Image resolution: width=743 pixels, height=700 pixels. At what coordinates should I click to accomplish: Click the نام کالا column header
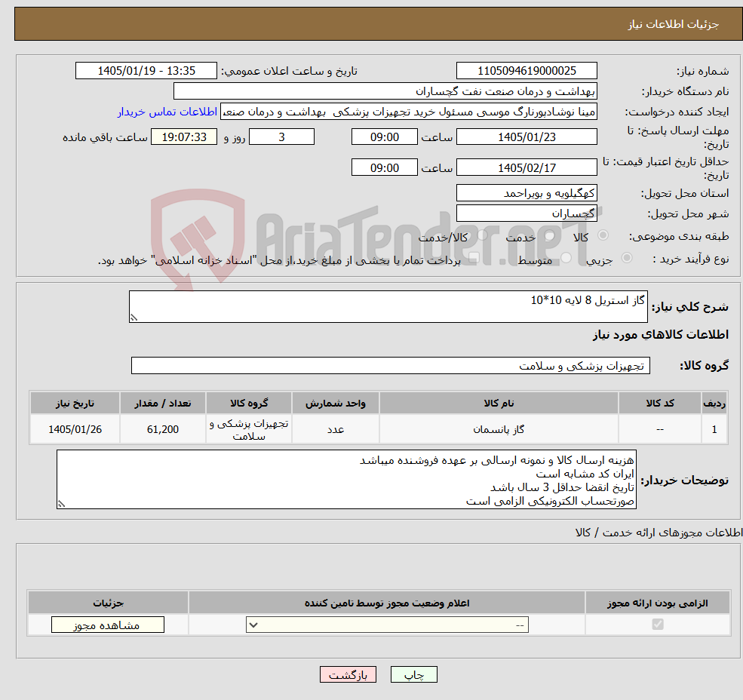click(499, 403)
